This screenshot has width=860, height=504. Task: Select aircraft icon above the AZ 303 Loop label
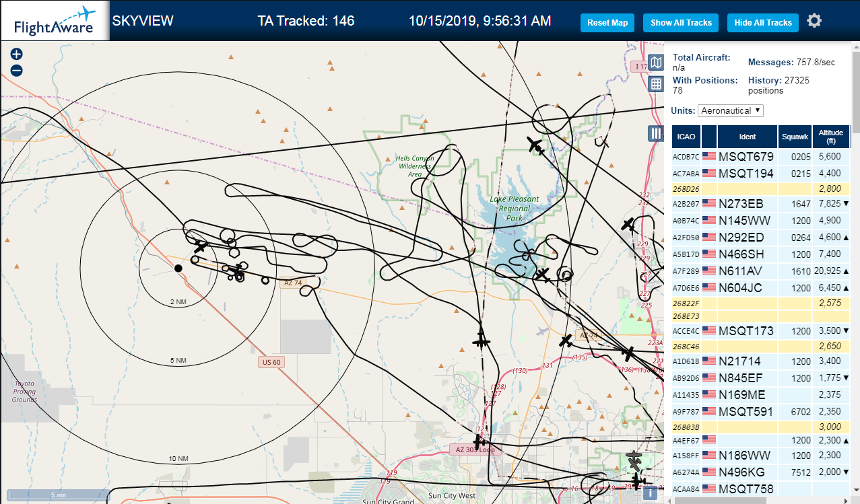pyautogui.click(x=479, y=442)
